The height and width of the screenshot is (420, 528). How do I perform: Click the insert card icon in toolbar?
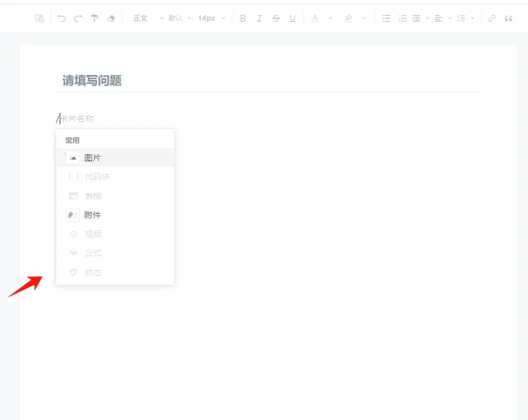[40, 18]
